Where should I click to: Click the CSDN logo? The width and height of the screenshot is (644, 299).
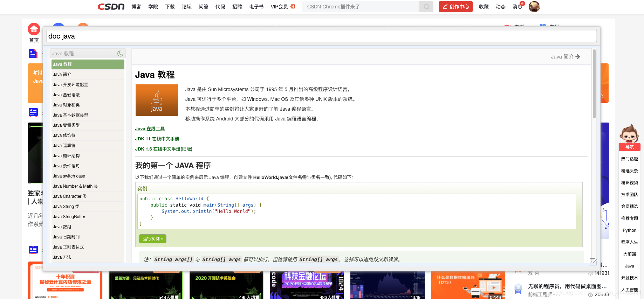click(x=111, y=7)
